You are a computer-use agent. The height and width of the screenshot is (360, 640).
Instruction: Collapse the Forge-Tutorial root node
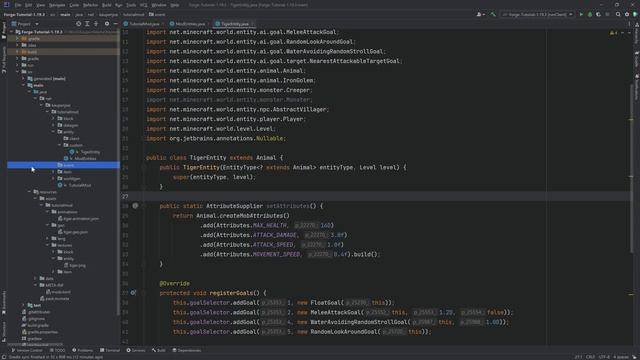pyautogui.click(x=11, y=32)
